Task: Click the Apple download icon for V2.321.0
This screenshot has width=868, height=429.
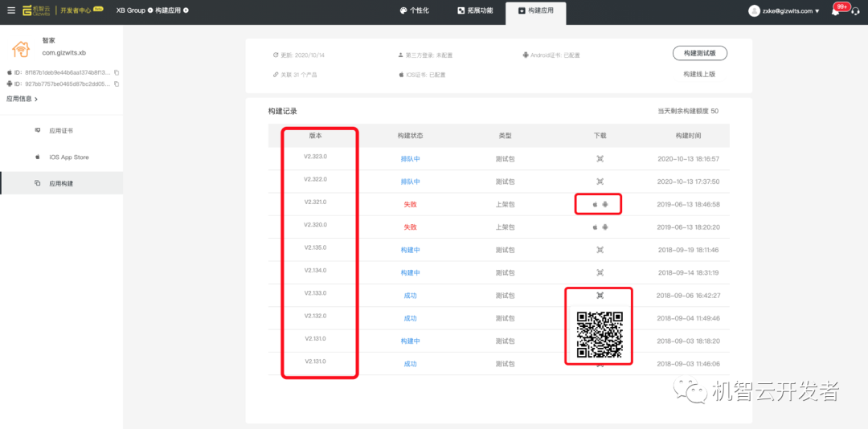Action: [595, 204]
